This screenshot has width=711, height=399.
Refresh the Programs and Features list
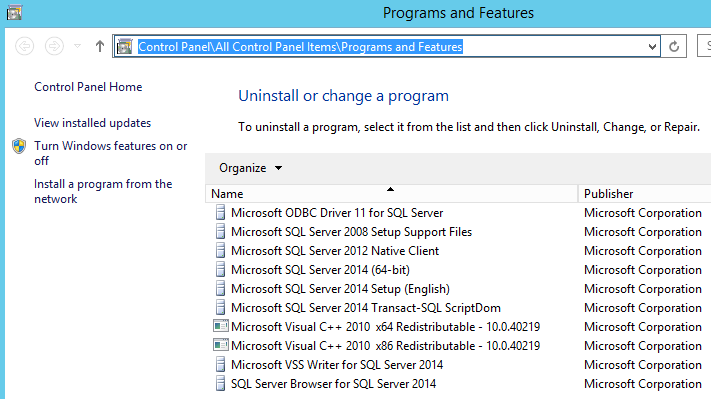pos(674,46)
